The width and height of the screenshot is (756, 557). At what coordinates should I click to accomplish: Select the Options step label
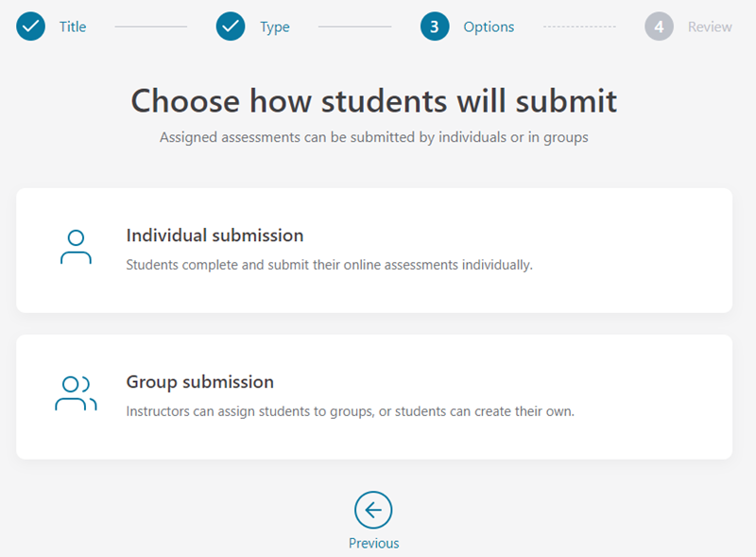(489, 27)
